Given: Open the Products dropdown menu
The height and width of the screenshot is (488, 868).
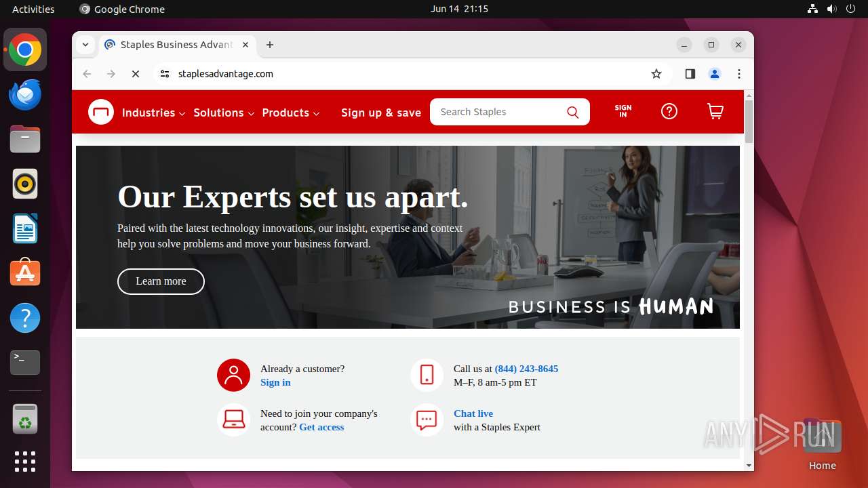Looking at the screenshot, I should [291, 113].
